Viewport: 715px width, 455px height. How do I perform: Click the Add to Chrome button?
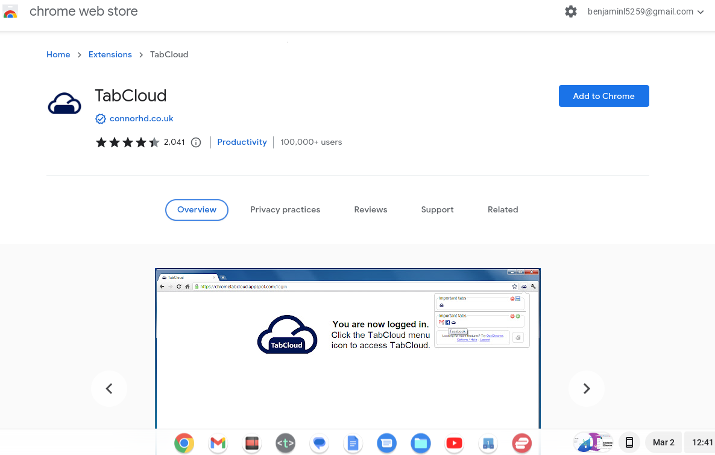(x=604, y=96)
